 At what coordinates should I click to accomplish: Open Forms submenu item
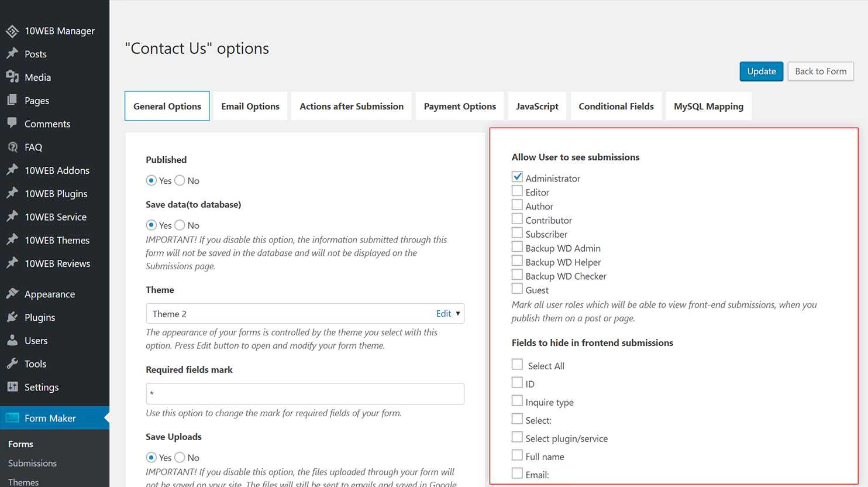(x=20, y=444)
